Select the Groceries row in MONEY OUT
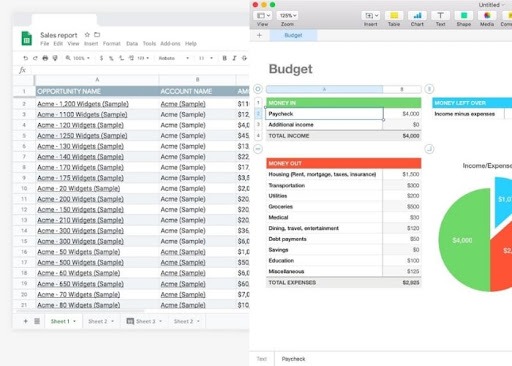The image size is (512, 366). click(344, 207)
